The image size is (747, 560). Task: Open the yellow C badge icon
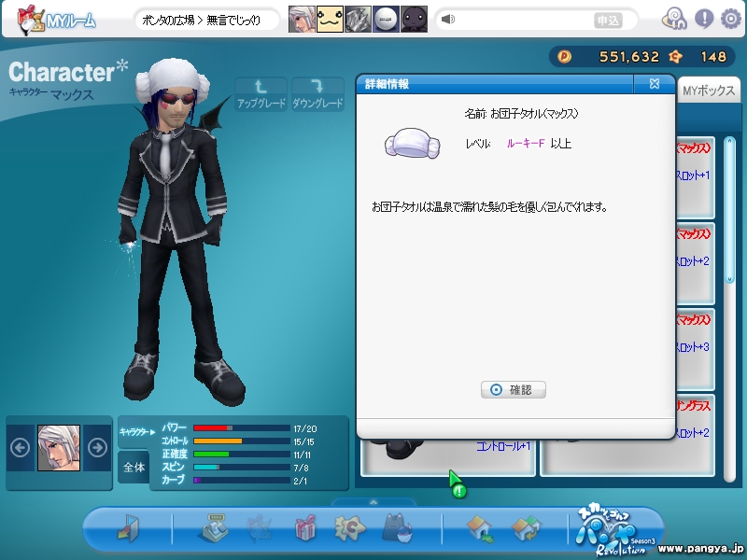(349, 528)
